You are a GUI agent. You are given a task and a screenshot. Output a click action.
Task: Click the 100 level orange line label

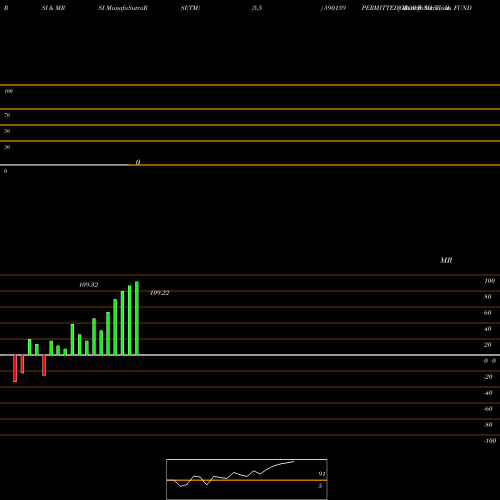pyautogui.click(x=9, y=91)
